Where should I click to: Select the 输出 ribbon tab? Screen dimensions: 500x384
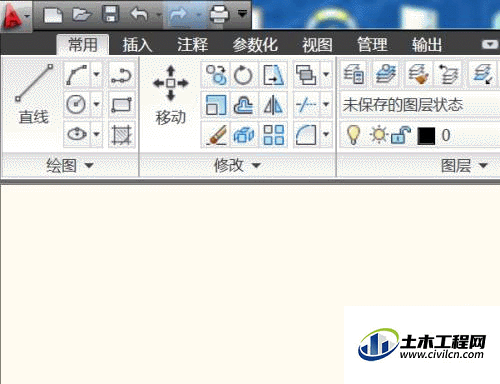pyautogui.click(x=427, y=45)
